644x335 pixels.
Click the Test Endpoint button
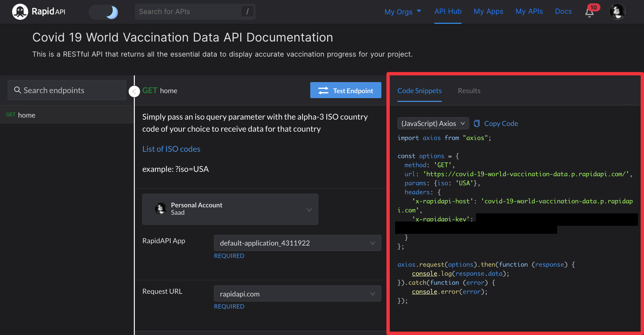click(345, 90)
